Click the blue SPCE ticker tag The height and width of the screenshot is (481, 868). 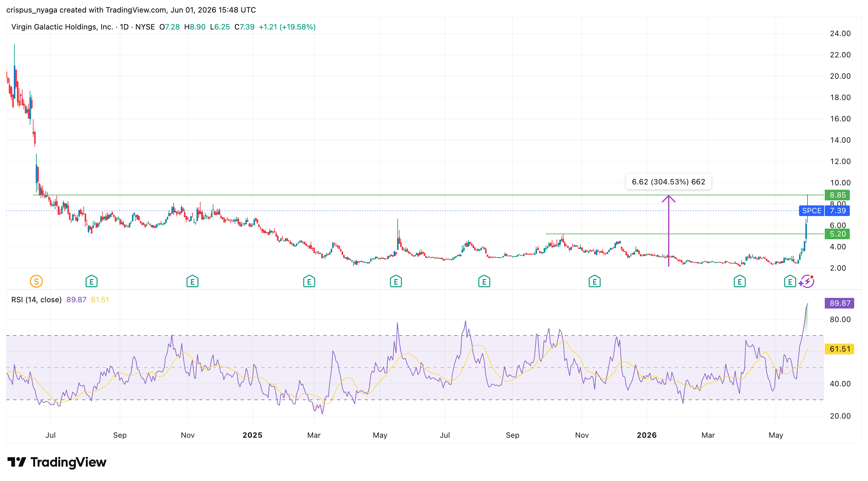pos(811,211)
